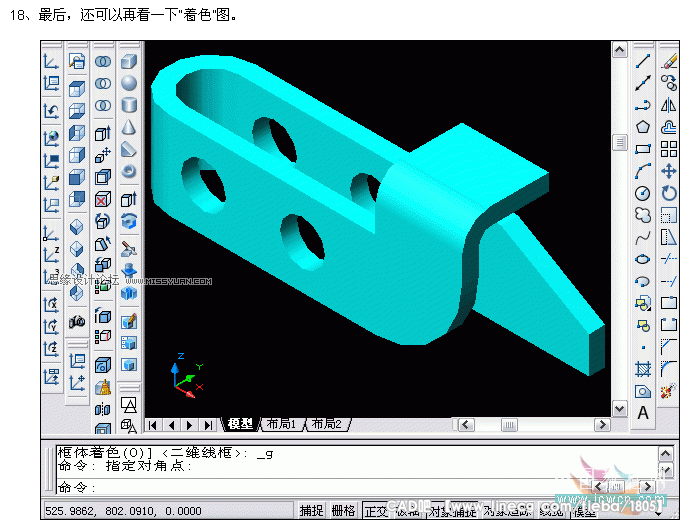The height and width of the screenshot is (523, 692).
Task: Select the Rotate tool
Action: pos(669,193)
